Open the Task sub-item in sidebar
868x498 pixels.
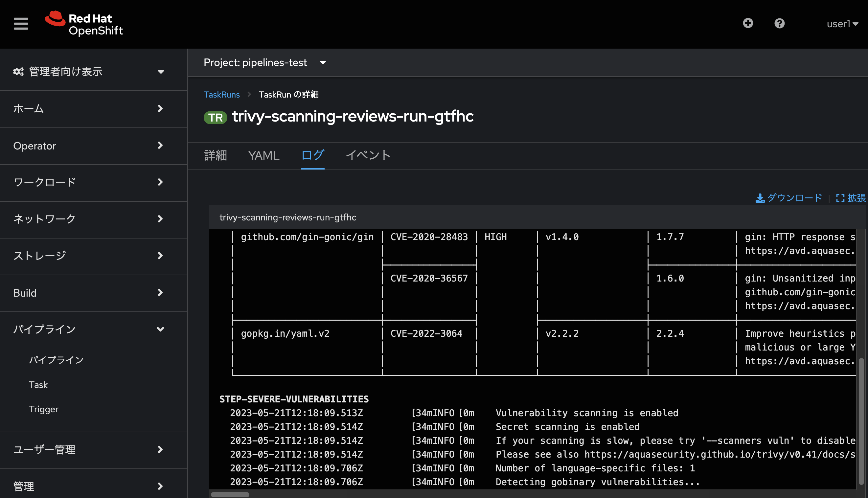38,385
